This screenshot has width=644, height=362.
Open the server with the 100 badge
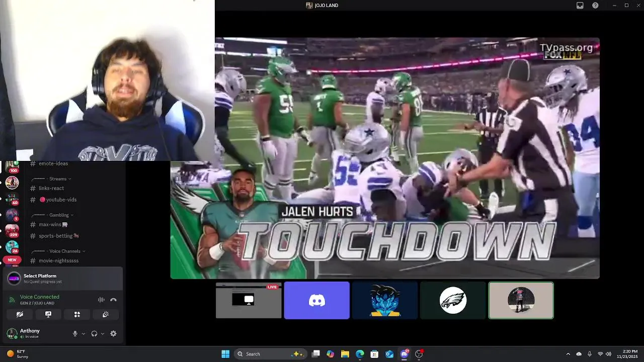pos(12,167)
